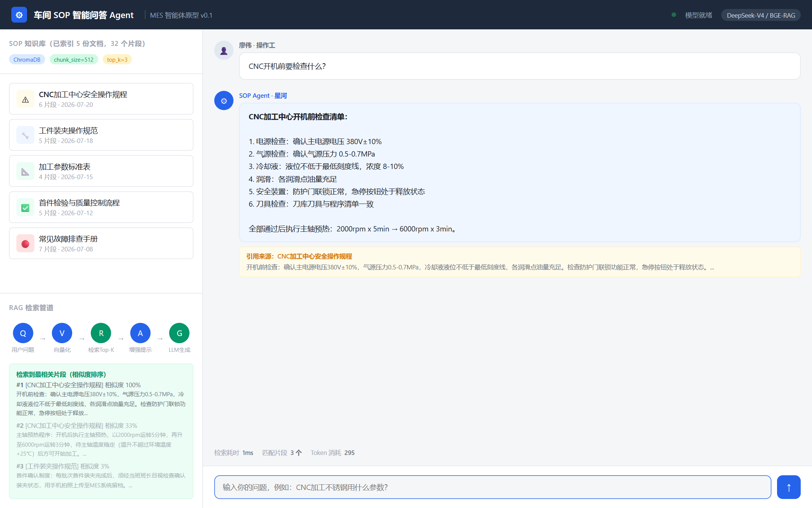Click the SOP Agent 星河 avatar icon
Viewport: 812px width, 508px height.
[224, 101]
